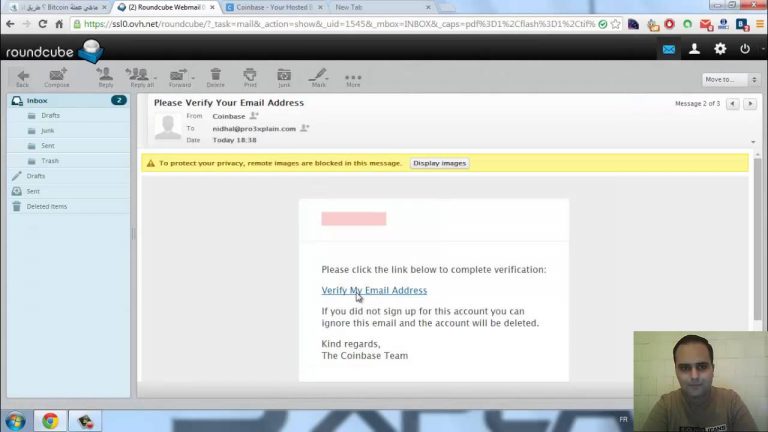Click the Coinbase sender name

229,116
